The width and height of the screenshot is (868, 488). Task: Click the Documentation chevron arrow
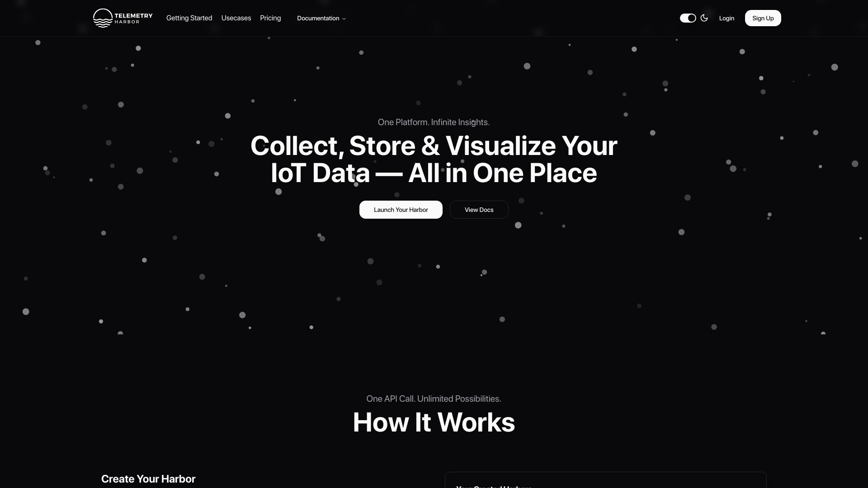344,19
